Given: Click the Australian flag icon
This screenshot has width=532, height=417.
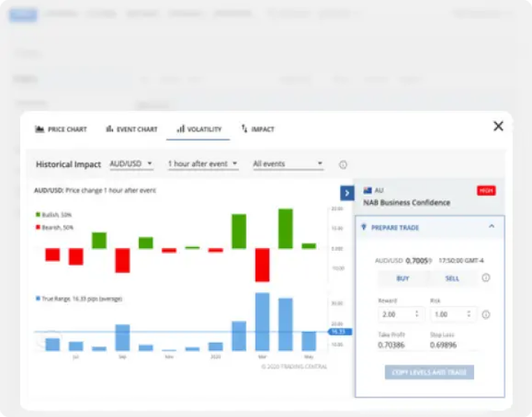Looking at the screenshot, I should 368,190.
